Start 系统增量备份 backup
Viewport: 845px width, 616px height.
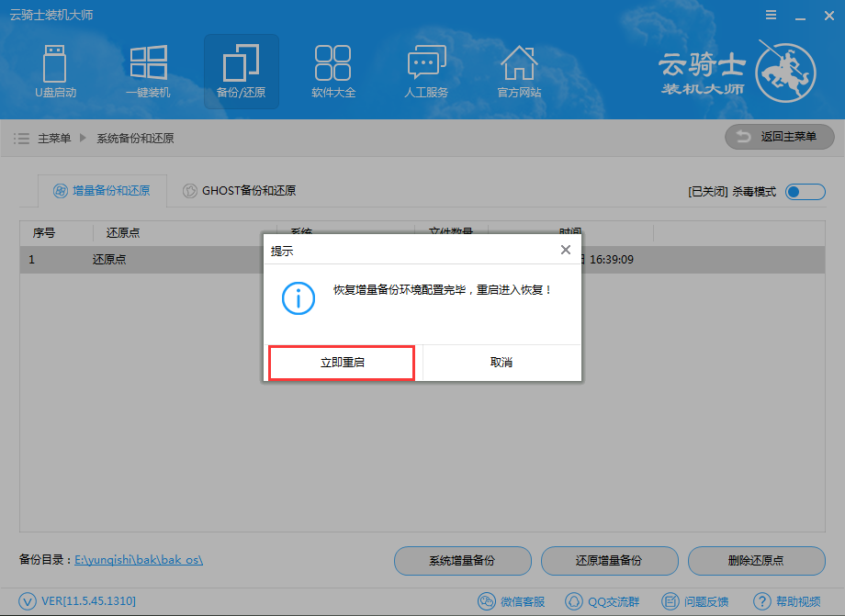tap(463, 561)
